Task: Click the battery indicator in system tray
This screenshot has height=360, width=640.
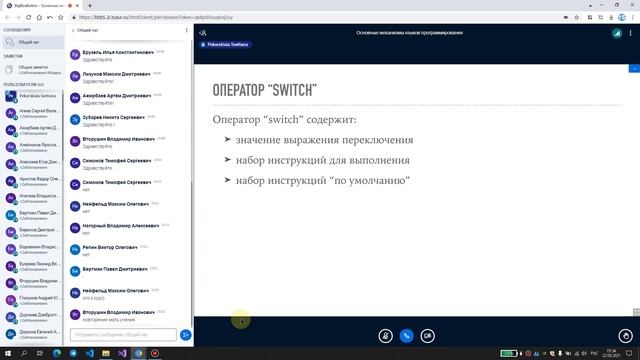Action: coord(509,353)
